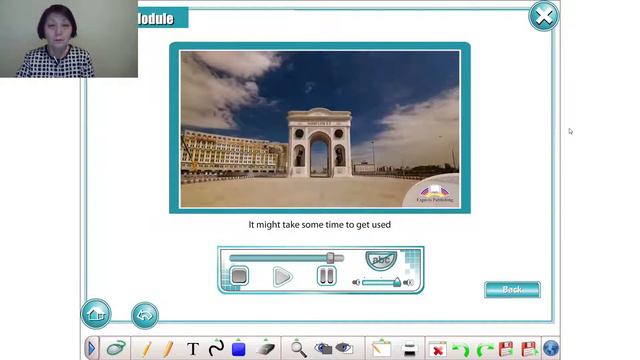
Task: Close the module with the round X
Action: 544,16
